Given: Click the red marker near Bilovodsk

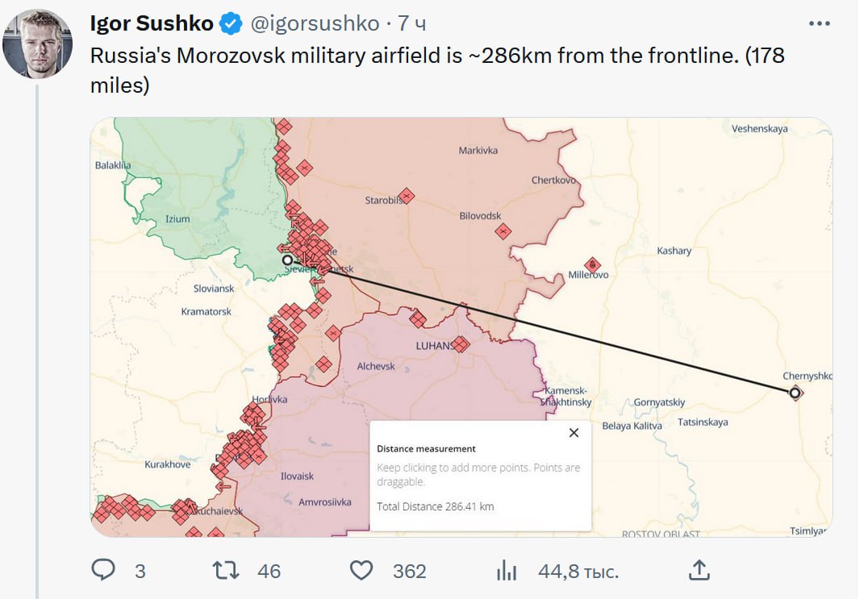Looking at the screenshot, I should (503, 231).
